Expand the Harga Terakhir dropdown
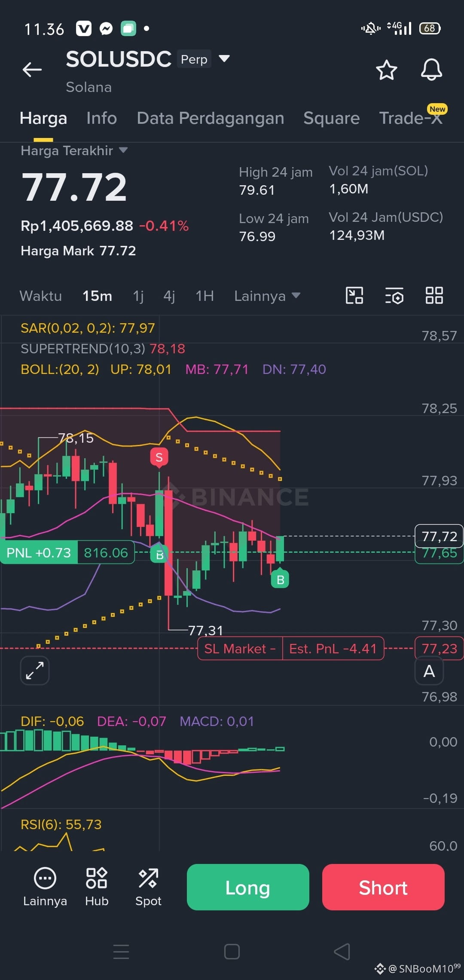Viewport: 464px width, 980px height. click(x=123, y=150)
